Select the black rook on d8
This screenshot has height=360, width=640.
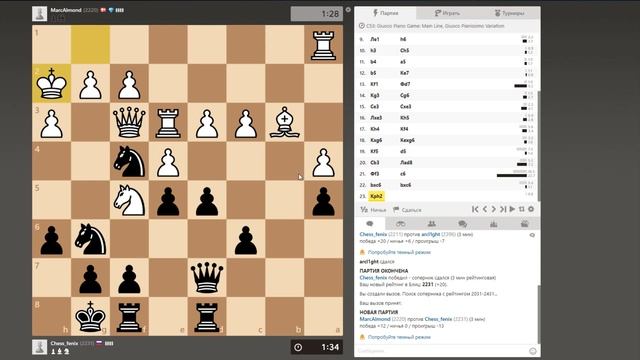click(207, 316)
